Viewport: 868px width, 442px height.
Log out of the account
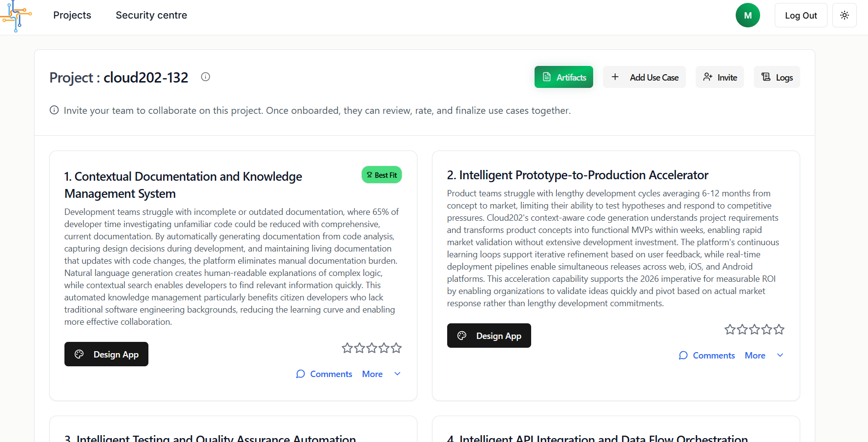[801, 15]
